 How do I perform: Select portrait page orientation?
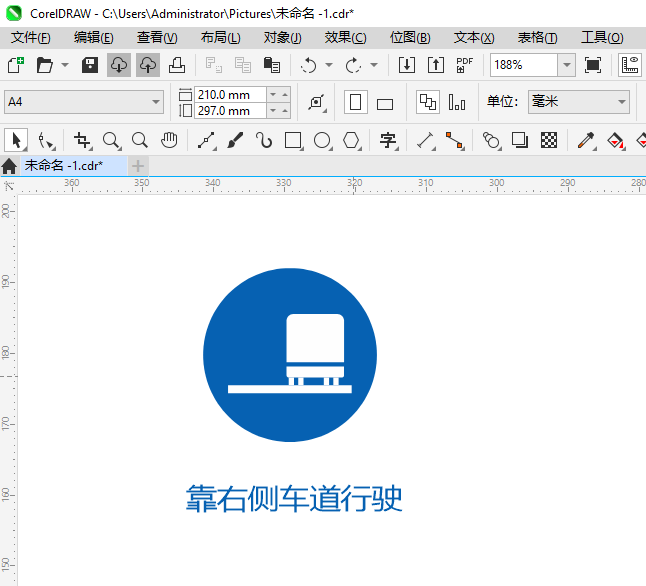(x=356, y=102)
